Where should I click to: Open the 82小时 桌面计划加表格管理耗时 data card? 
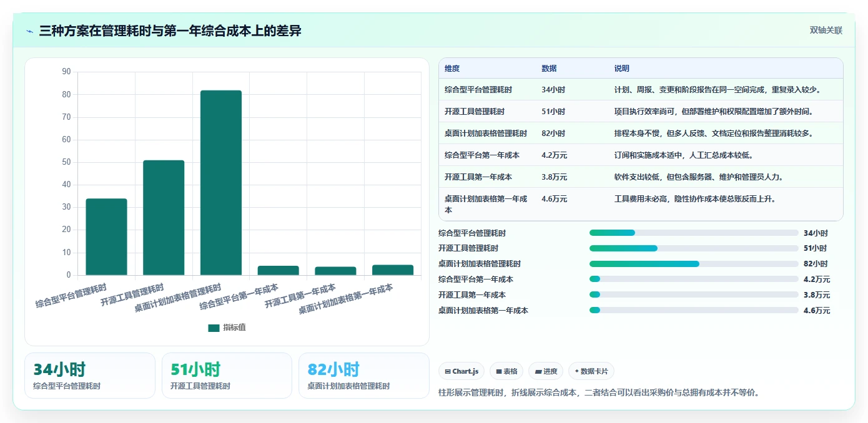click(364, 376)
